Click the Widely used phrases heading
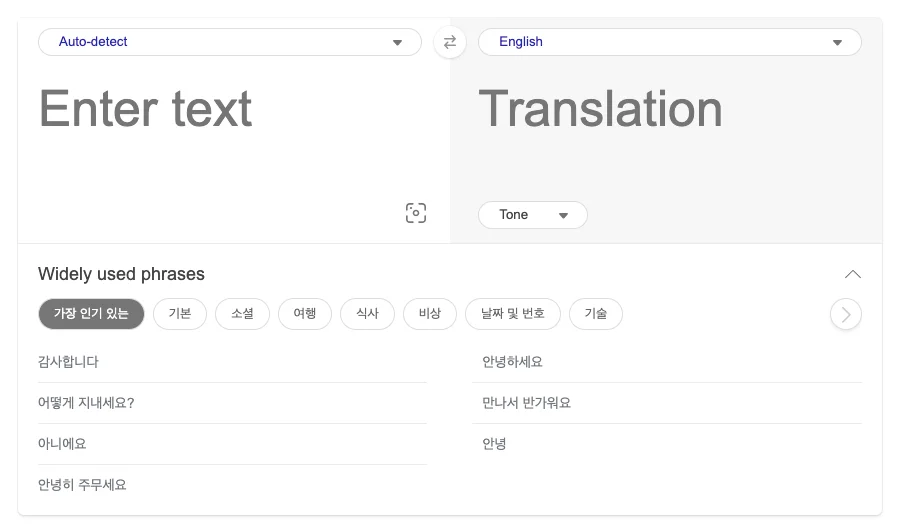Screen dimensions: 900x529 click(x=121, y=274)
